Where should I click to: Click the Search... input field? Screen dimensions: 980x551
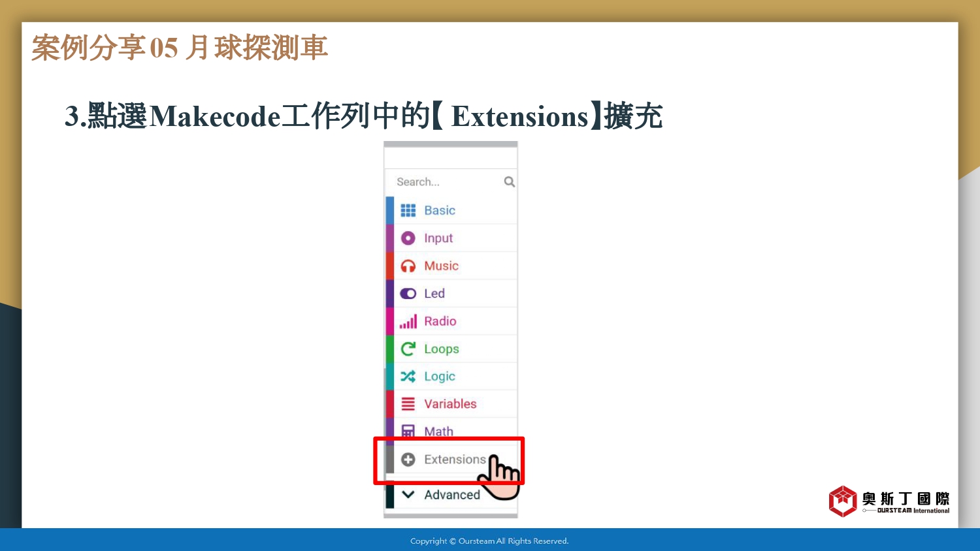(x=451, y=181)
